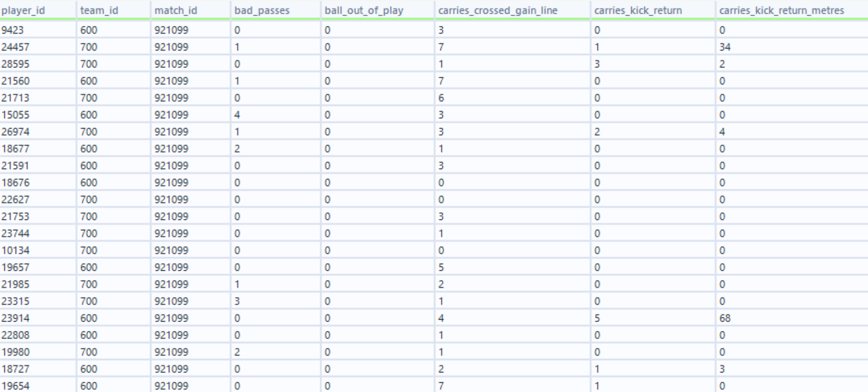Click bad_passes value 3 for player 23315

tap(275, 301)
